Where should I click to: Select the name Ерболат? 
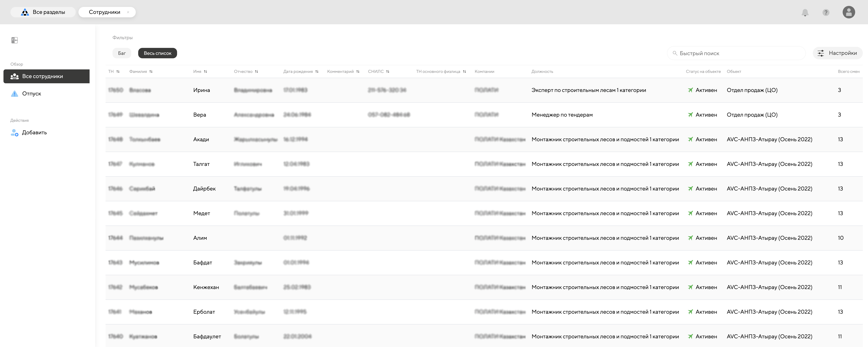(x=204, y=312)
